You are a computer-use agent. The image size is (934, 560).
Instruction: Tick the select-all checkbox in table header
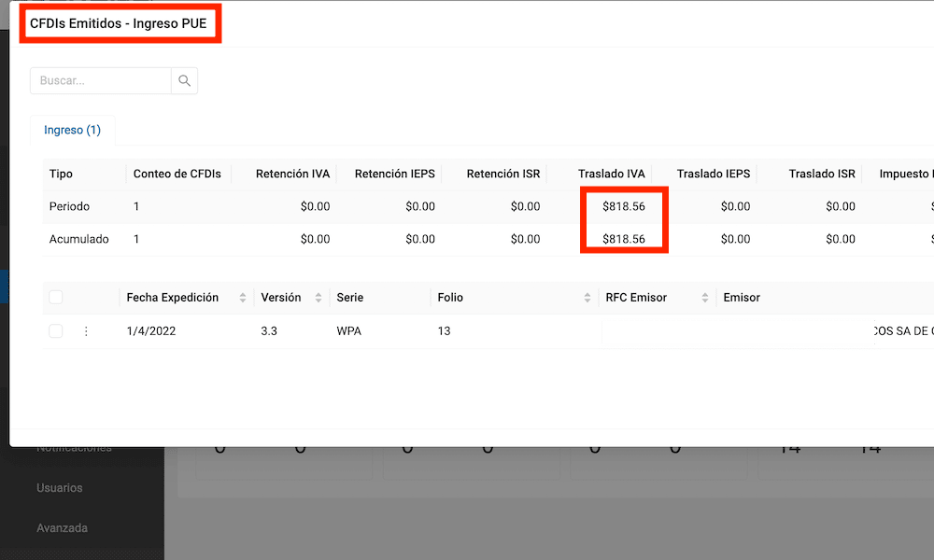click(56, 298)
